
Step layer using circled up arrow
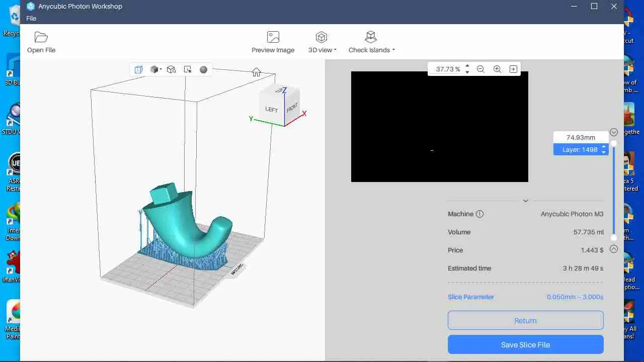(613, 249)
